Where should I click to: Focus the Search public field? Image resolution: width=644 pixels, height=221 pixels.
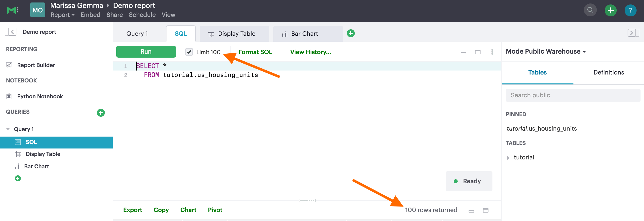point(573,95)
